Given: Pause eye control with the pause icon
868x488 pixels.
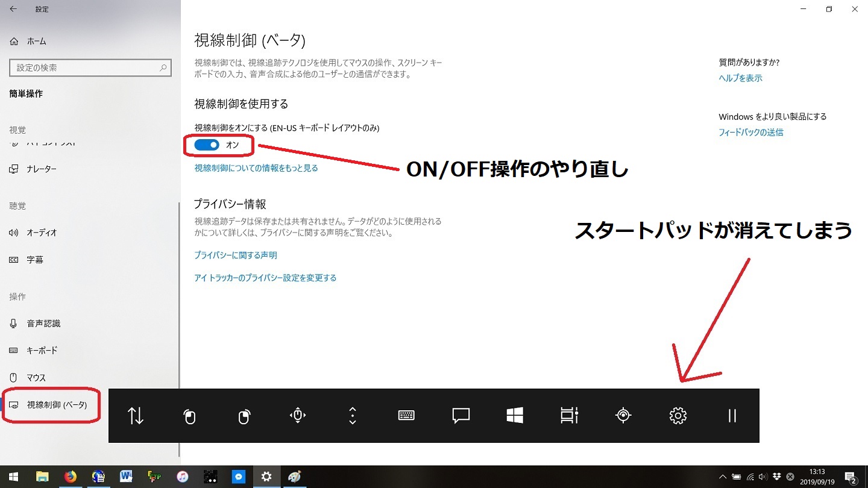Looking at the screenshot, I should tap(732, 416).
